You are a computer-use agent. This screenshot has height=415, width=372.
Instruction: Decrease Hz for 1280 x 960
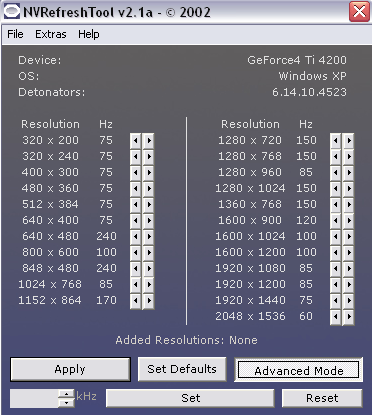[335, 173]
